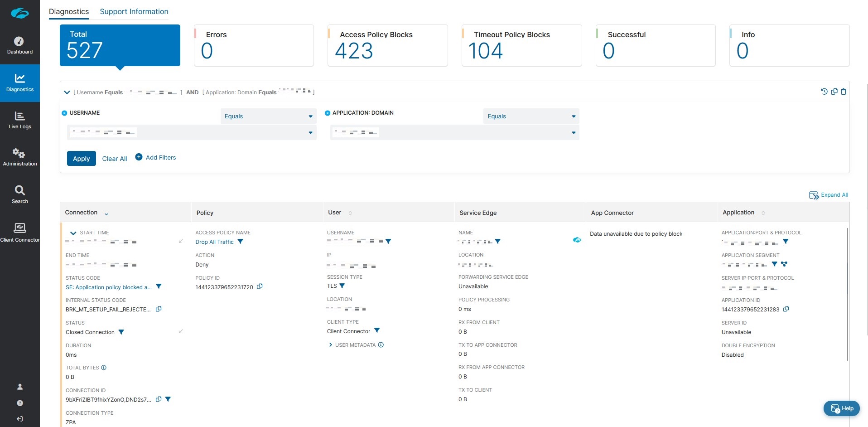Sort by the User column
This screenshot has height=427, width=868.
tap(350, 213)
